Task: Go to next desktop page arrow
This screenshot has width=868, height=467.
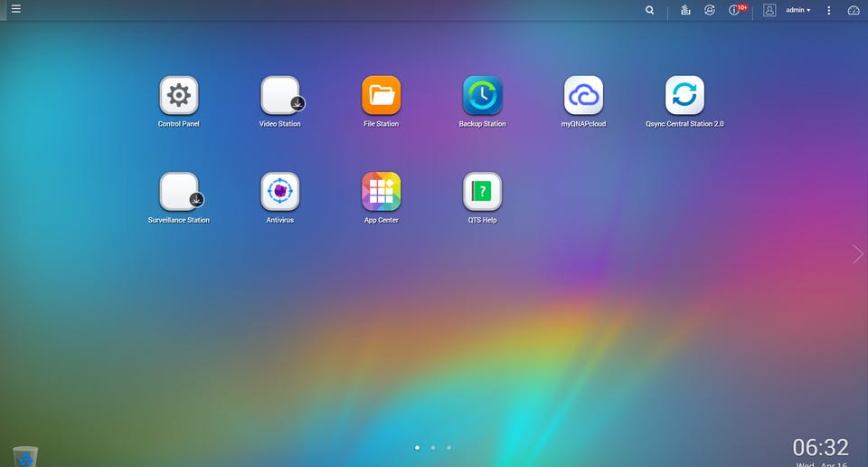Action: 858,254
